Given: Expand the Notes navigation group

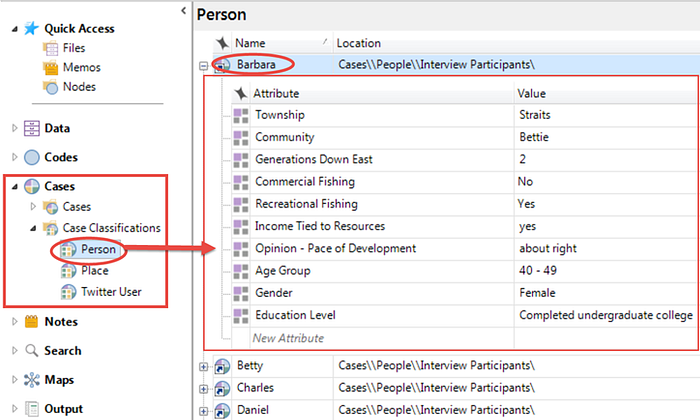Looking at the screenshot, I should 14,321.
